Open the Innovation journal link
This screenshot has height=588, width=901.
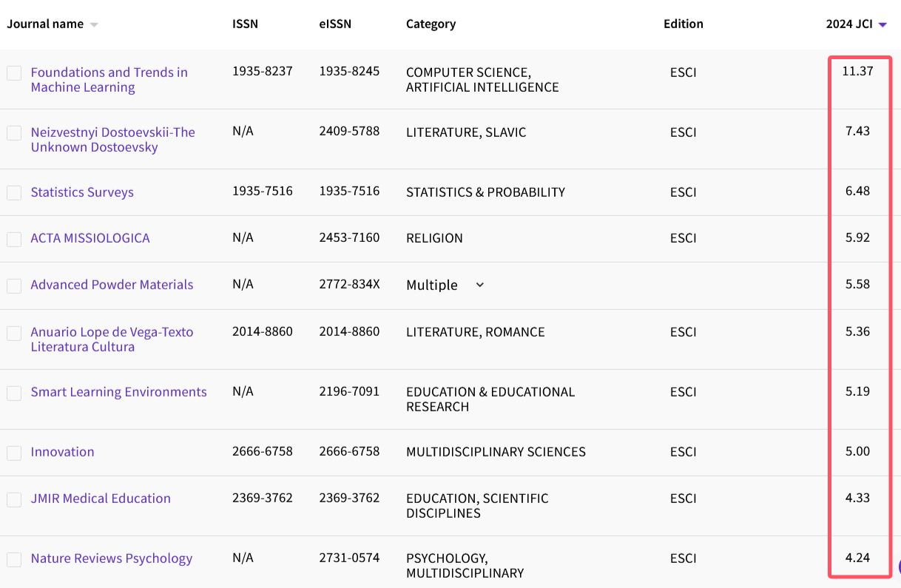tap(62, 452)
